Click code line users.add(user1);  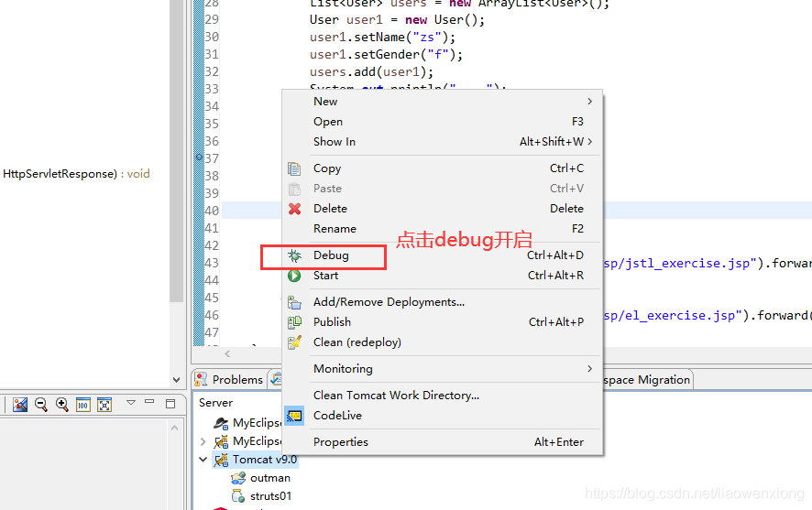click(371, 72)
